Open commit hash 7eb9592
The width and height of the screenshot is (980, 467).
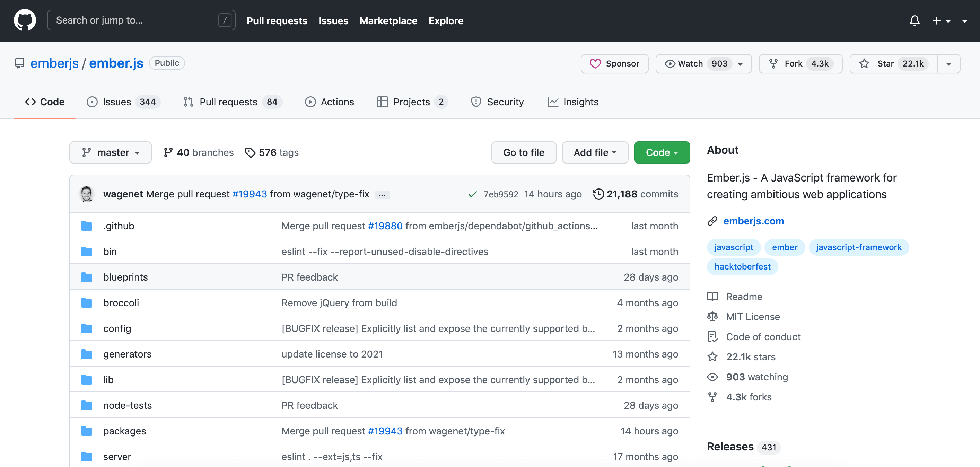[501, 194]
